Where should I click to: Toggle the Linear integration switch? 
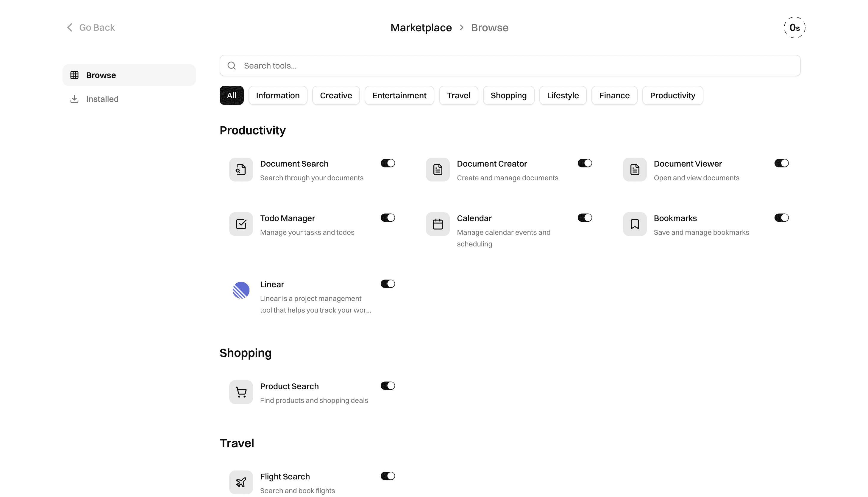(388, 284)
